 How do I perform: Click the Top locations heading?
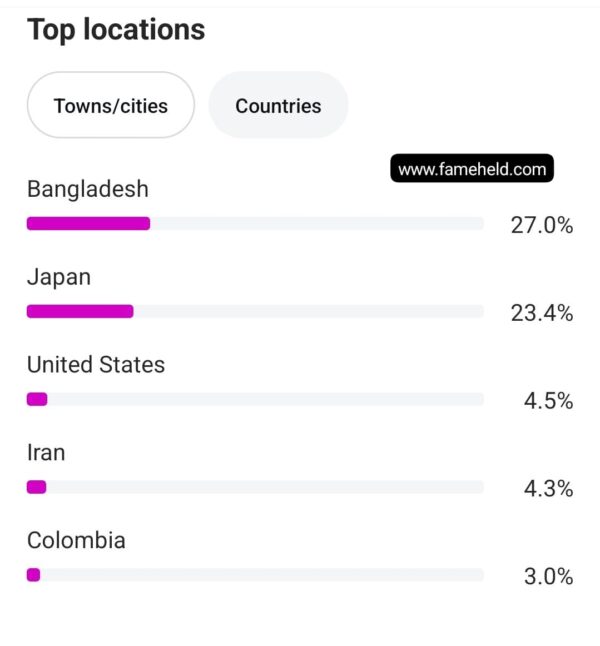(x=116, y=30)
